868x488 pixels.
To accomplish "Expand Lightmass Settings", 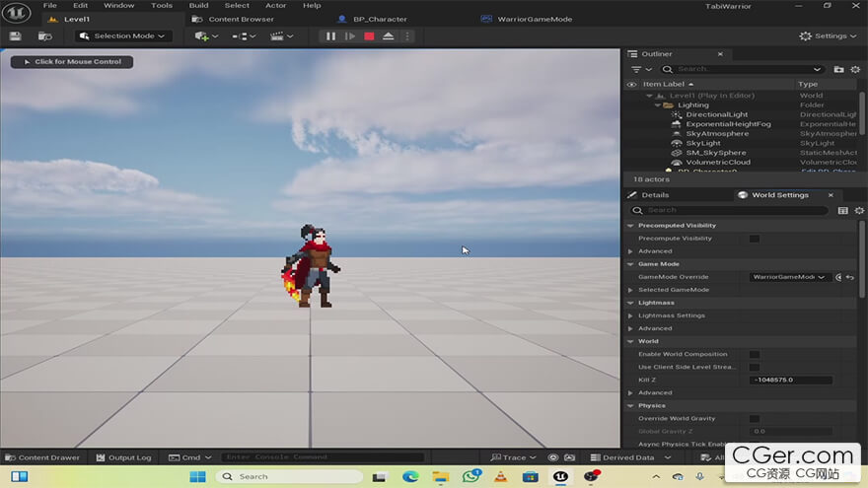I will point(630,315).
